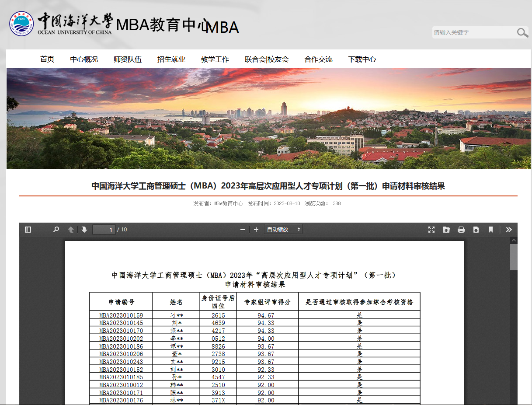Download the PDF document
532x405 pixels.
tap(476, 230)
